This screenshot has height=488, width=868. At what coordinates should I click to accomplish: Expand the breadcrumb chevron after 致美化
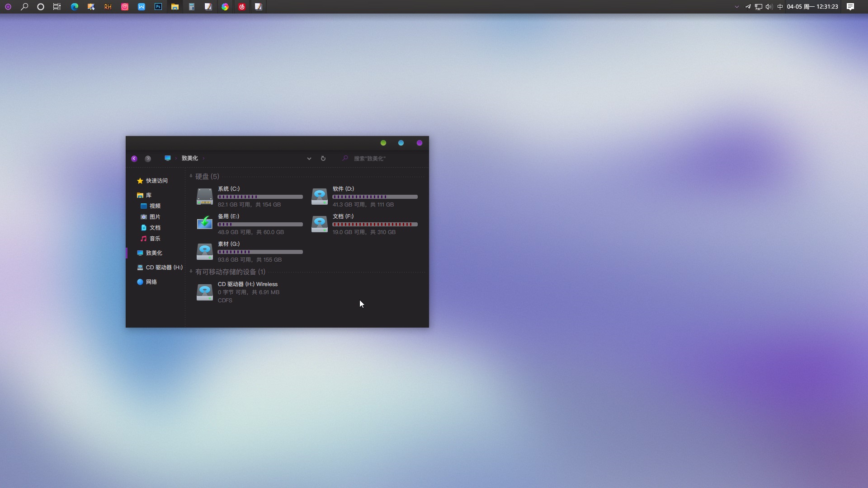(x=203, y=158)
